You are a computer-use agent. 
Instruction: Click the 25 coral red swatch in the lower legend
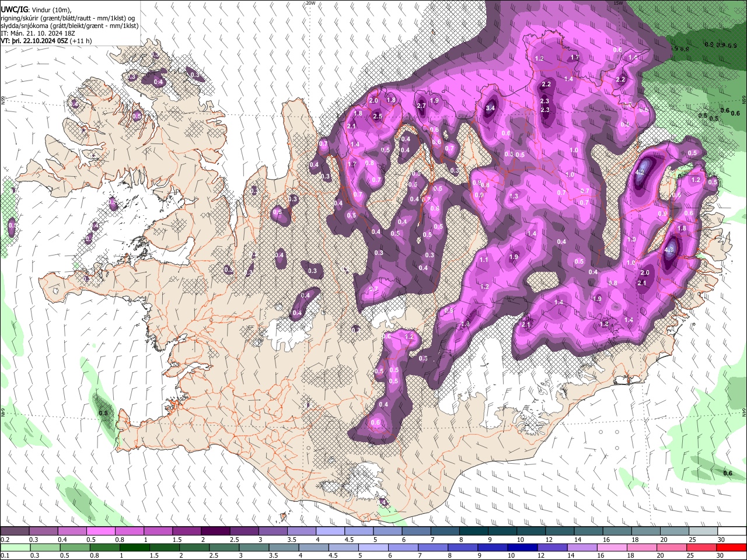coord(703,547)
